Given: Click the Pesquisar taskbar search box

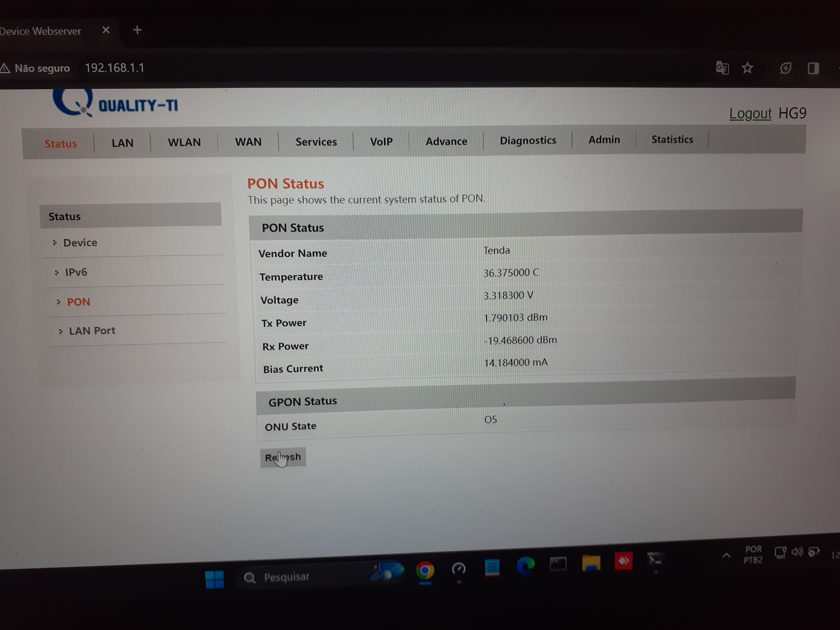Looking at the screenshot, I should [x=287, y=577].
